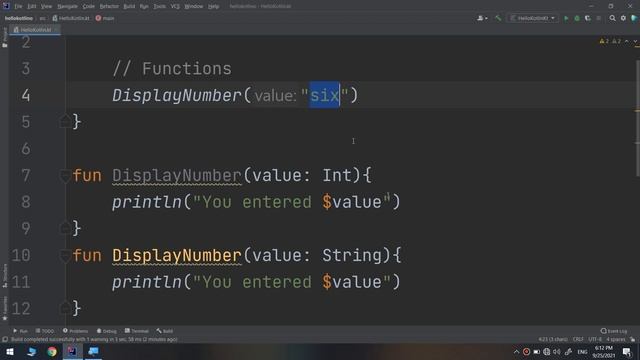
Task: Open the Tools menu
Action: click(x=160, y=7)
